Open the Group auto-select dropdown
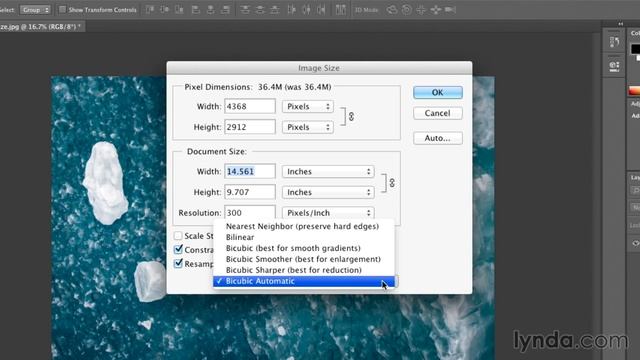Viewport: 640px width, 360px height. click(35, 9)
